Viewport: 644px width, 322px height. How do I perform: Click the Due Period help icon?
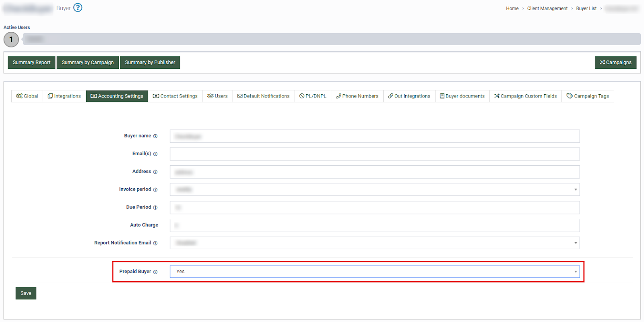click(x=155, y=207)
